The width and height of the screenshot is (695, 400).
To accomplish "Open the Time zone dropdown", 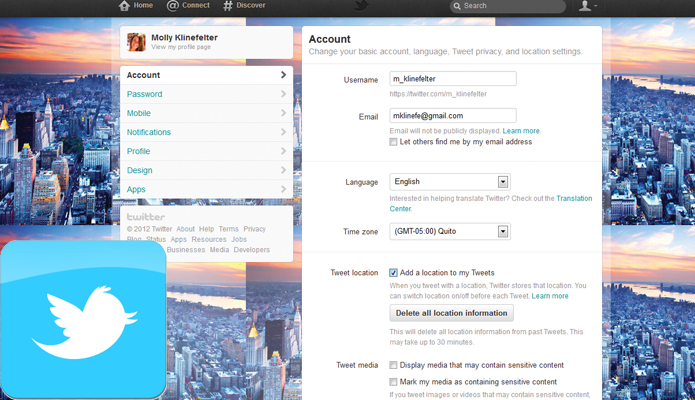I will (450, 231).
